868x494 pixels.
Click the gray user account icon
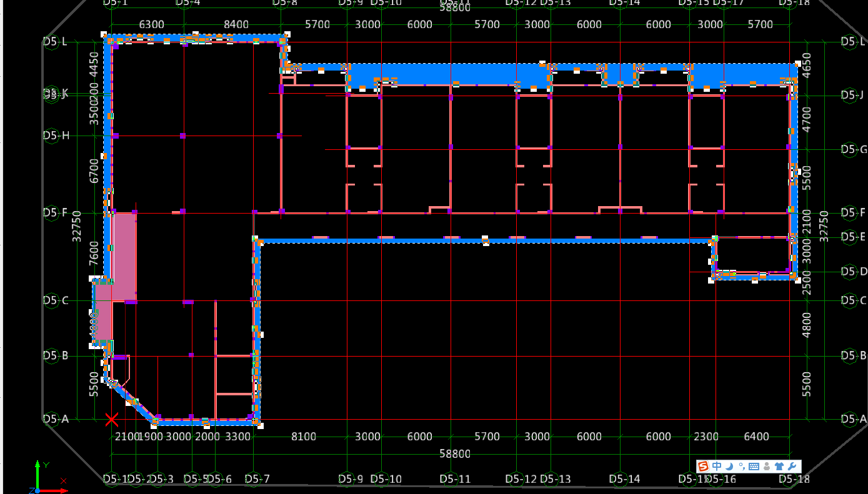767,466
